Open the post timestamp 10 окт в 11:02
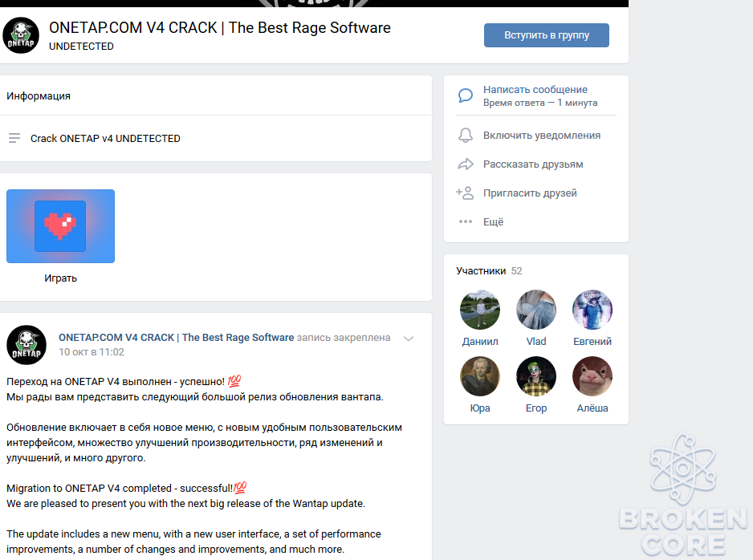This screenshot has height=560, width=753. pyautogui.click(x=92, y=351)
